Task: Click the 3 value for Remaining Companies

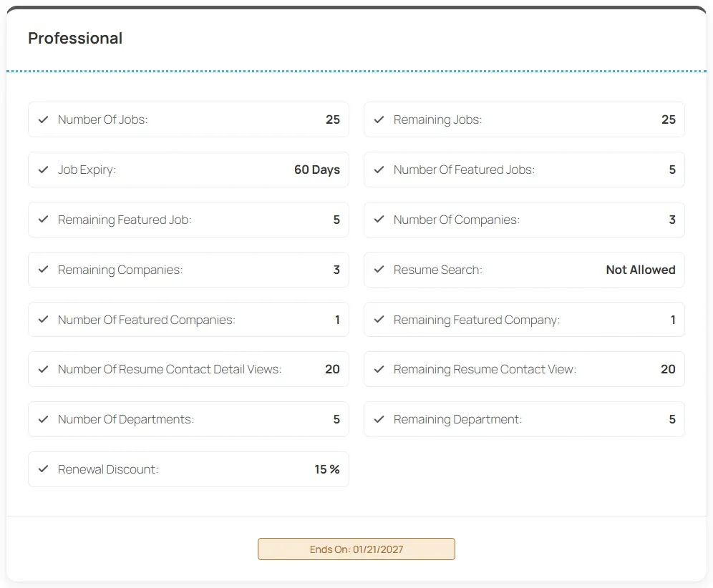Action: coord(336,270)
